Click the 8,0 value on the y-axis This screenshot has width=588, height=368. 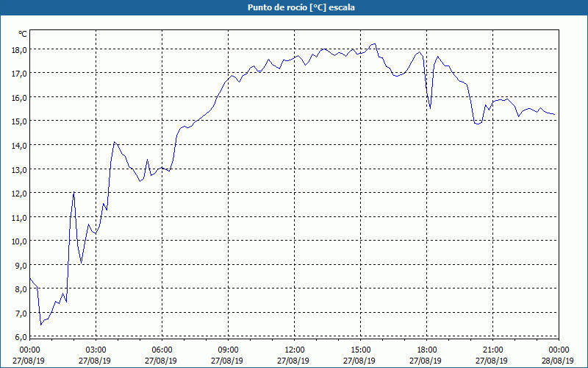coord(21,289)
